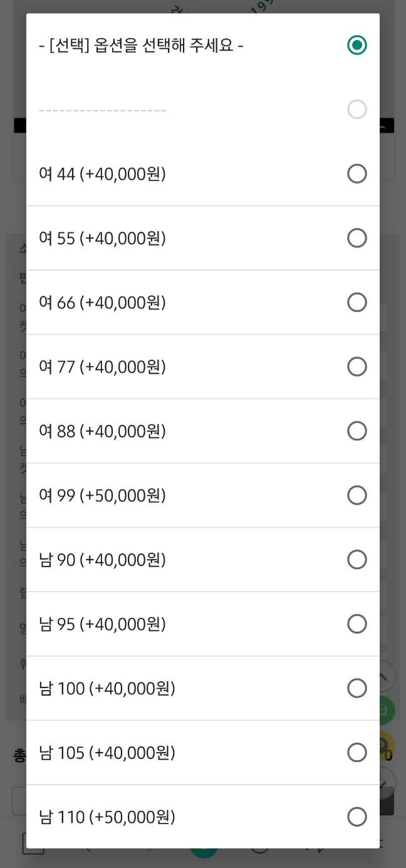406x868 pixels.
Task: Pick the '남 110 (+50,000원)' option
Action: pyautogui.click(x=357, y=817)
